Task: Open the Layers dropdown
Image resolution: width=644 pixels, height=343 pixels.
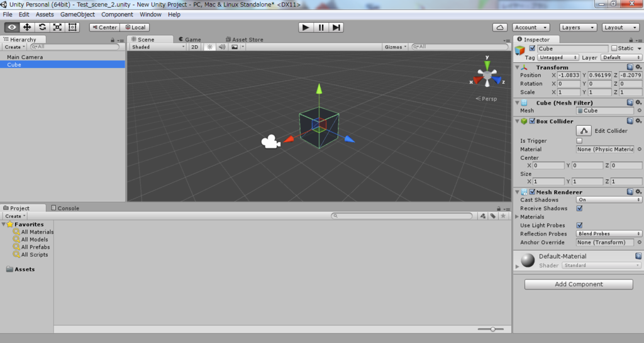Action: 578,27
